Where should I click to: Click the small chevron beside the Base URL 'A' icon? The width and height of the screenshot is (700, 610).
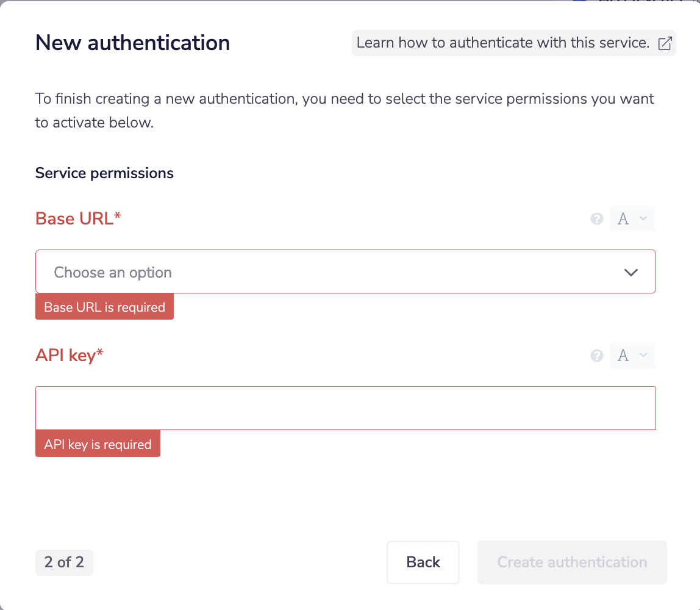642,218
